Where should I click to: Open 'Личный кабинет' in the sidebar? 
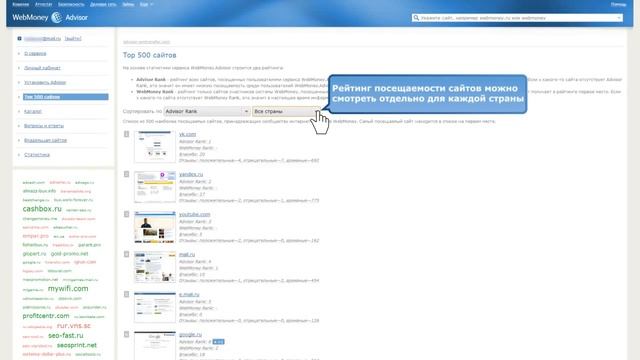[42, 68]
